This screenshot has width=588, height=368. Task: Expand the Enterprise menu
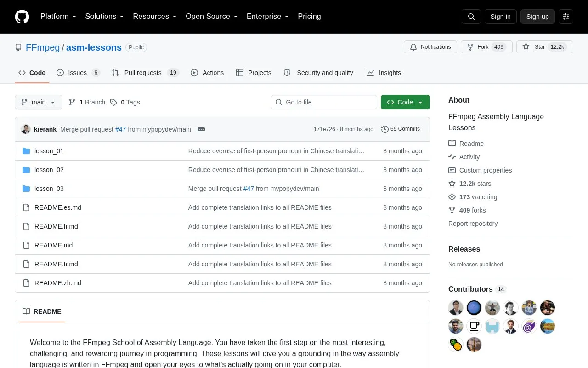[x=268, y=17]
